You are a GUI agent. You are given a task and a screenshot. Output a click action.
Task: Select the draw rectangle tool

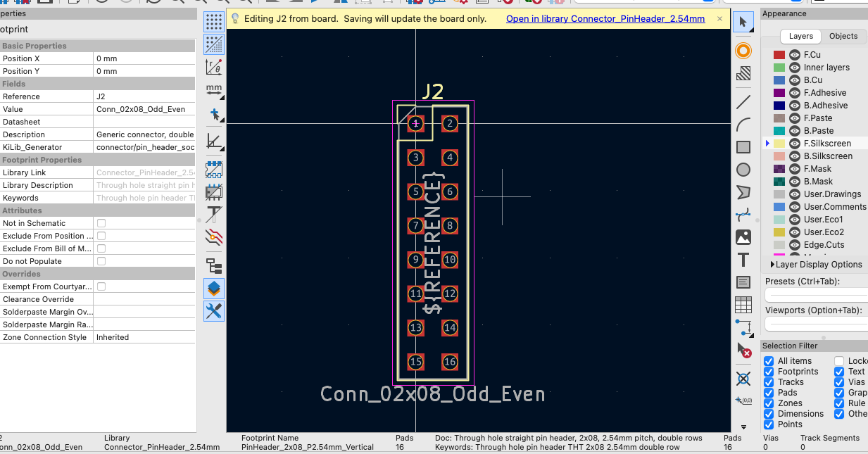pos(743,147)
